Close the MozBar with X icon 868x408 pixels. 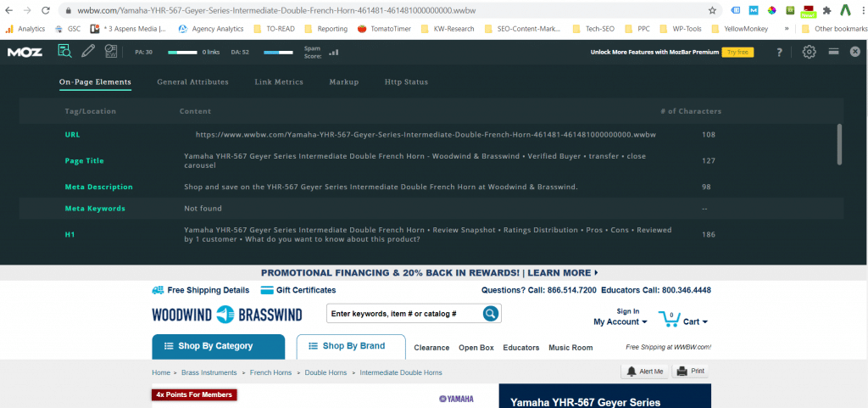(x=854, y=52)
